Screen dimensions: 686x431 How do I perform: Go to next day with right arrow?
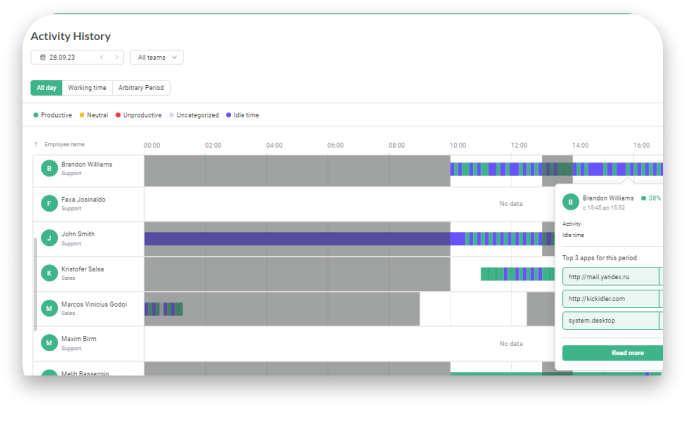click(x=116, y=58)
